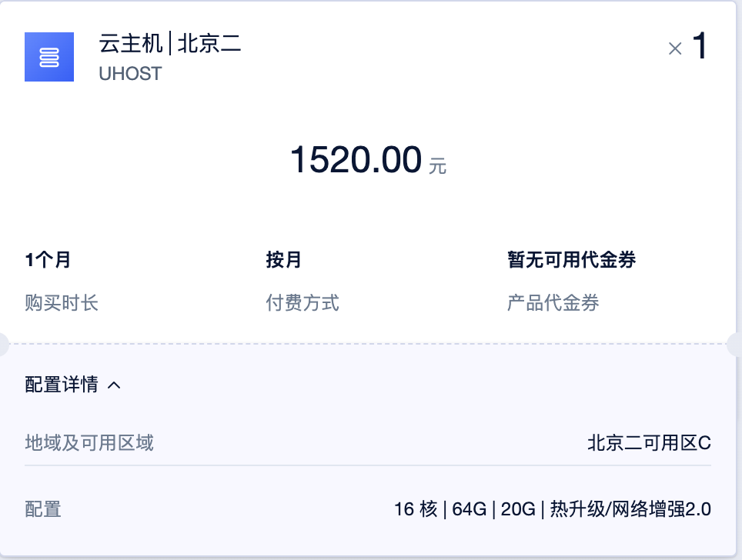Click the 暂无可用代金券 voucher text
742x560 pixels.
coord(571,260)
